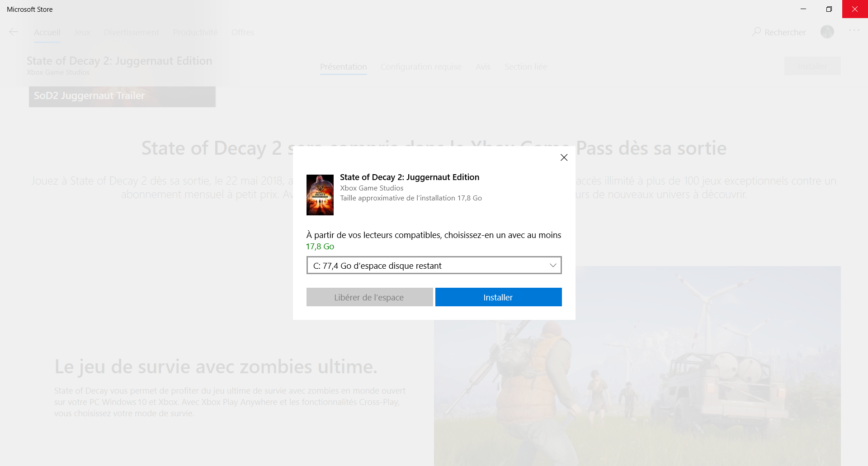Minimize the Microsoft Store window
Image resolution: width=868 pixels, height=466 pixels.
pos(803,9)
